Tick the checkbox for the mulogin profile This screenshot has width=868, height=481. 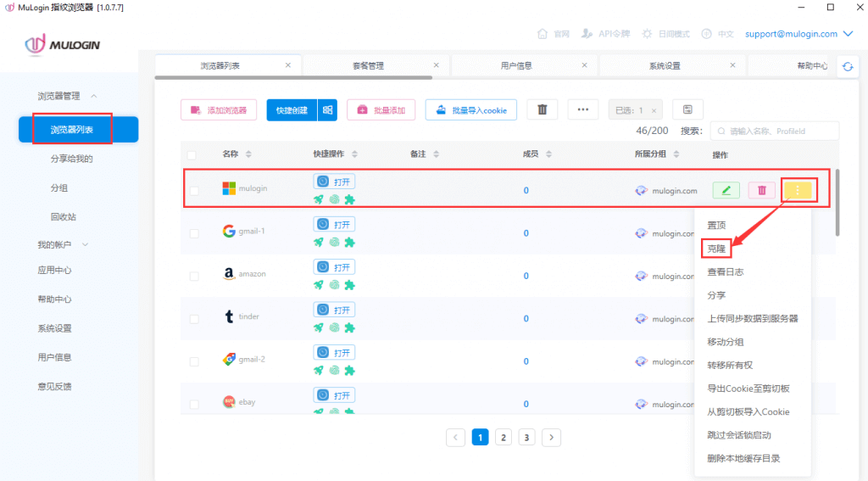[x=194, y=190]
